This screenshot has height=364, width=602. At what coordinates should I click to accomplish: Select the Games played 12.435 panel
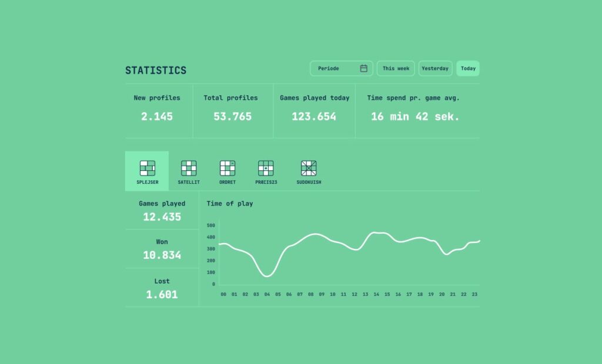point(162,210)
